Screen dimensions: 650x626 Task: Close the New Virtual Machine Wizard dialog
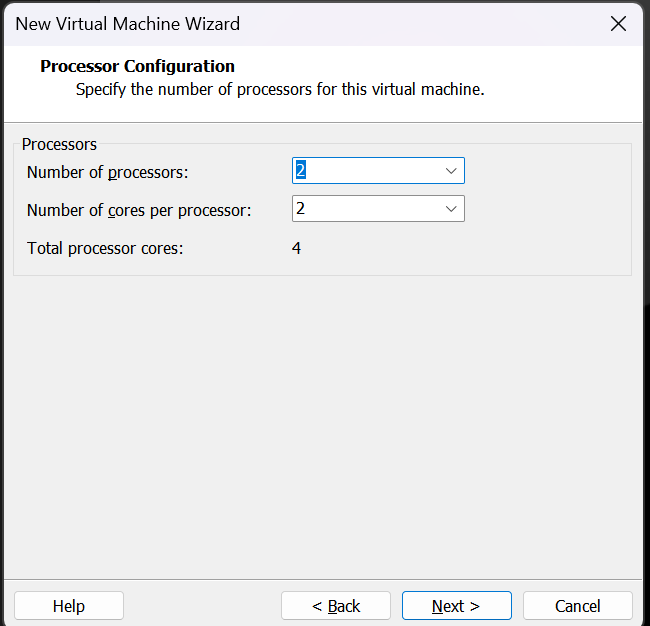click(x=618, y=24)
